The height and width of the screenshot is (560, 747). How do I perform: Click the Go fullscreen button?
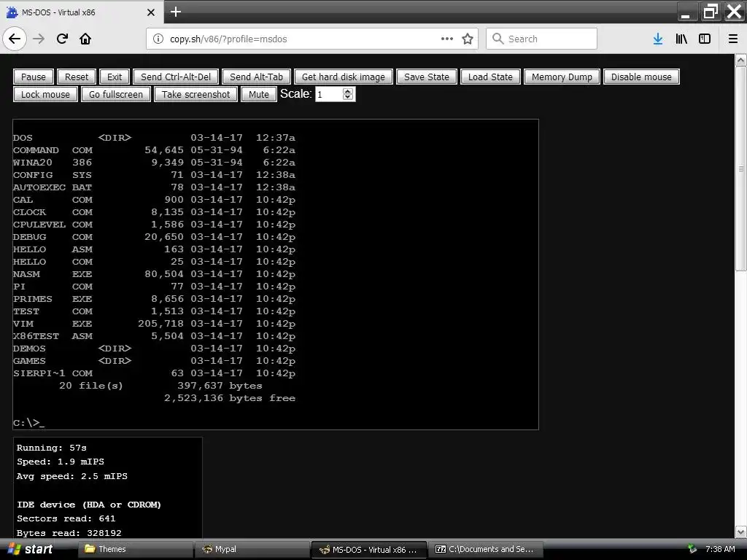click(x=116, y=94)
